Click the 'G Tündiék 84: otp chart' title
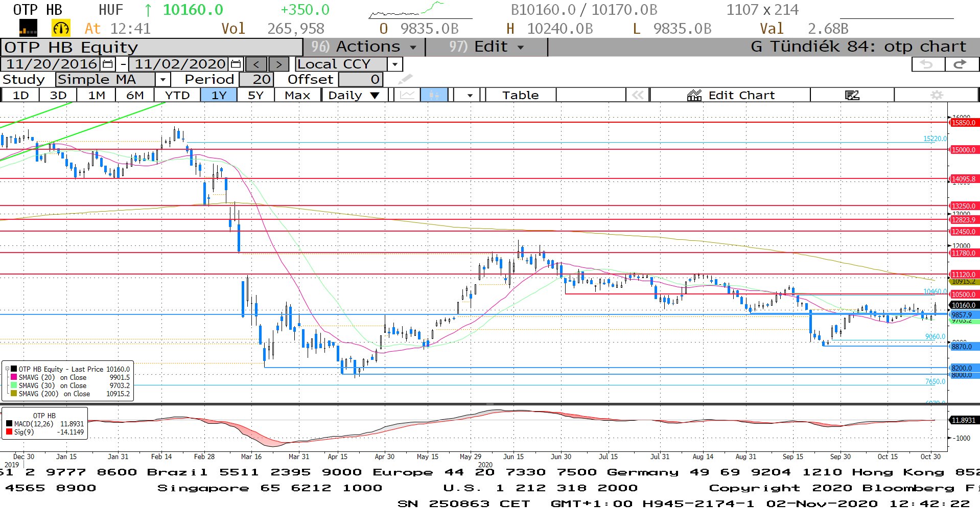 [858, 47]
